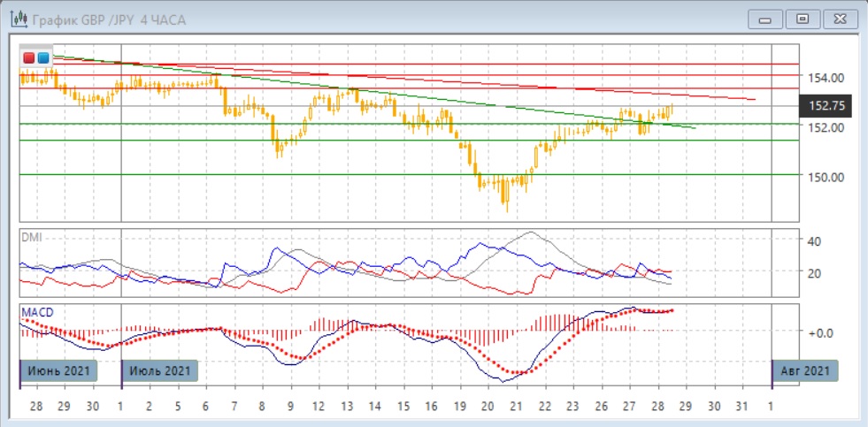Click the Июль 2021 month marker
This screenshot has width=868, height=427.
159,370
